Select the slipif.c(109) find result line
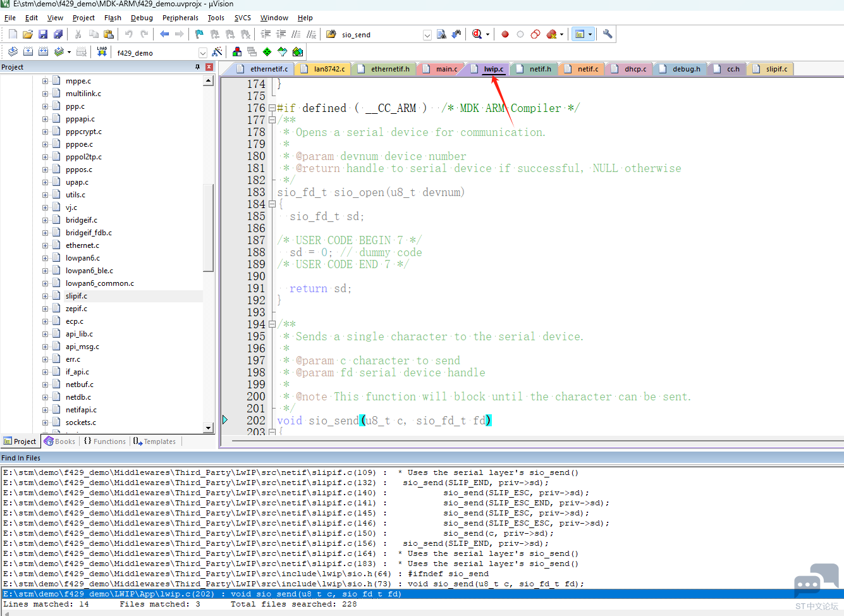The height and width of the screenshot is (616, 844). coord(422,472)
